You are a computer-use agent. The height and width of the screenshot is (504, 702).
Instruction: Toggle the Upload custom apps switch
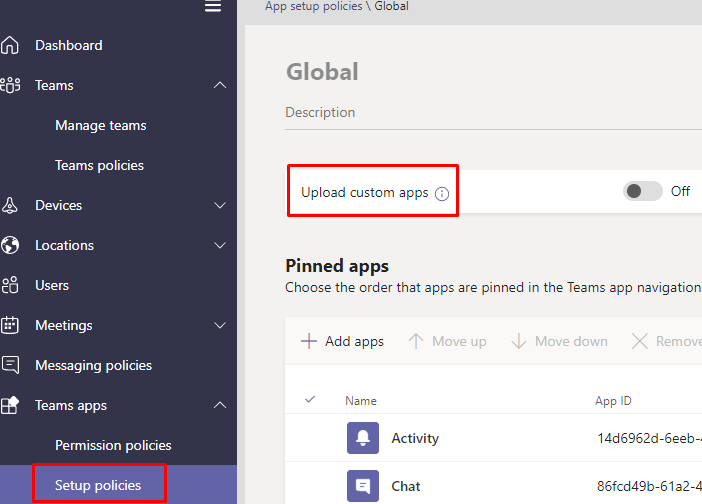tap(642, 191)
